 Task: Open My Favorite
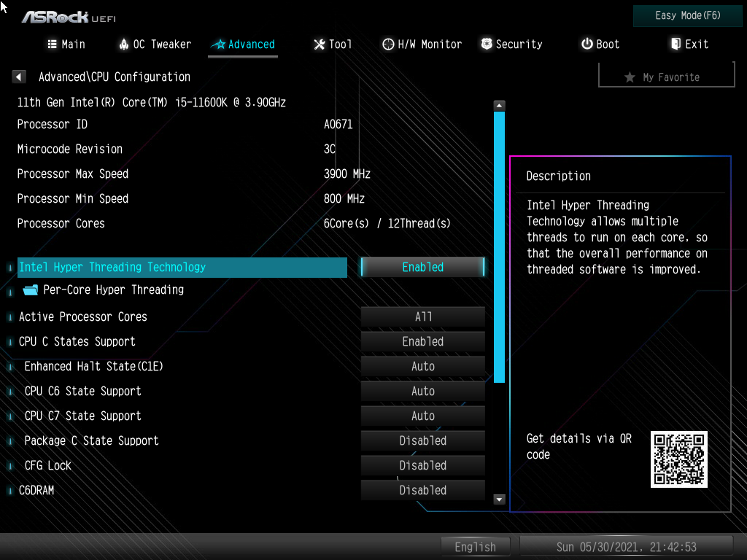[666, 75]
